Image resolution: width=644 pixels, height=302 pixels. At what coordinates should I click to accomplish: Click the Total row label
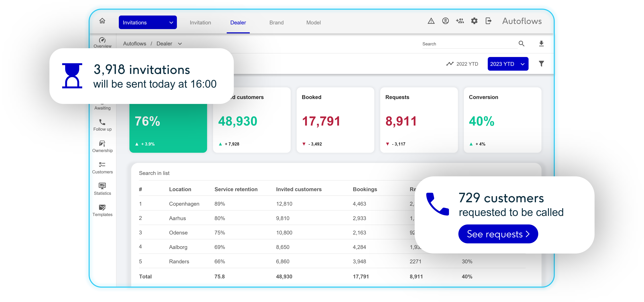[145, 276]
